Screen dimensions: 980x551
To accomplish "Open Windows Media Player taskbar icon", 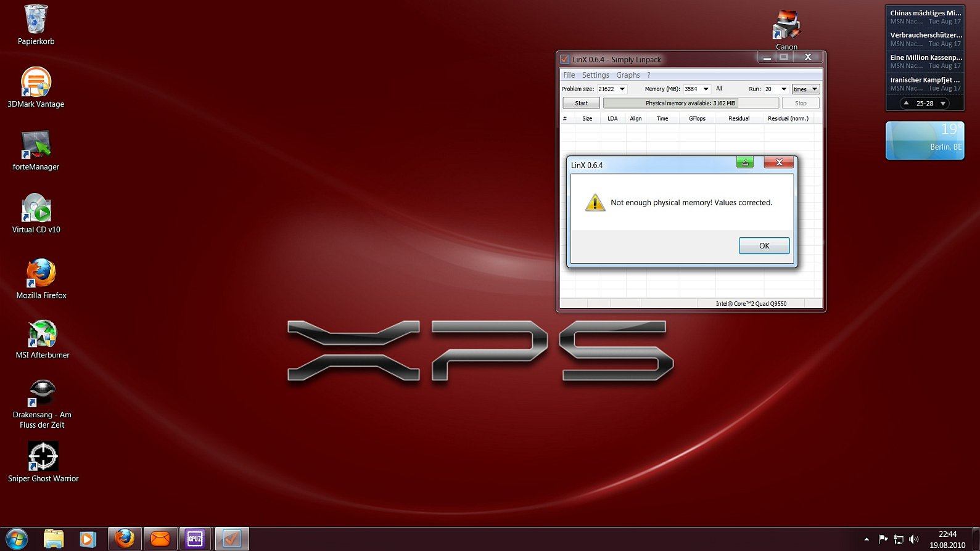I will 88,539.
